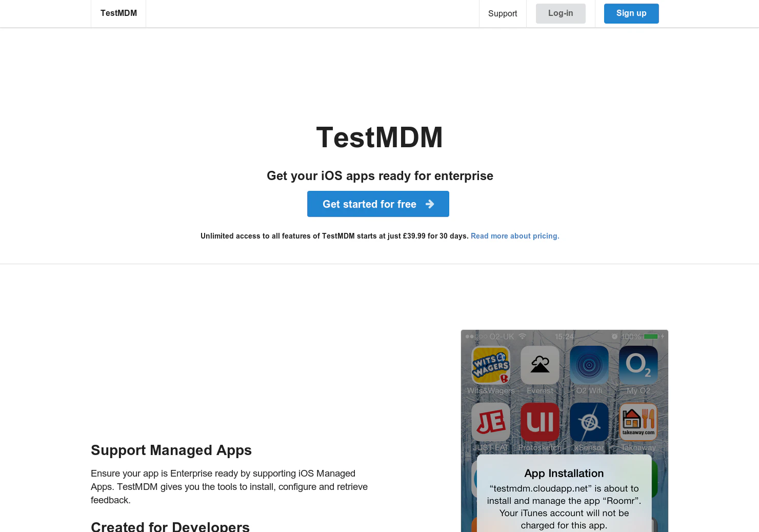Click the green battery level indicator
Image resolution: width=759 pixels, height=532 pixels.
pos(650,336)
